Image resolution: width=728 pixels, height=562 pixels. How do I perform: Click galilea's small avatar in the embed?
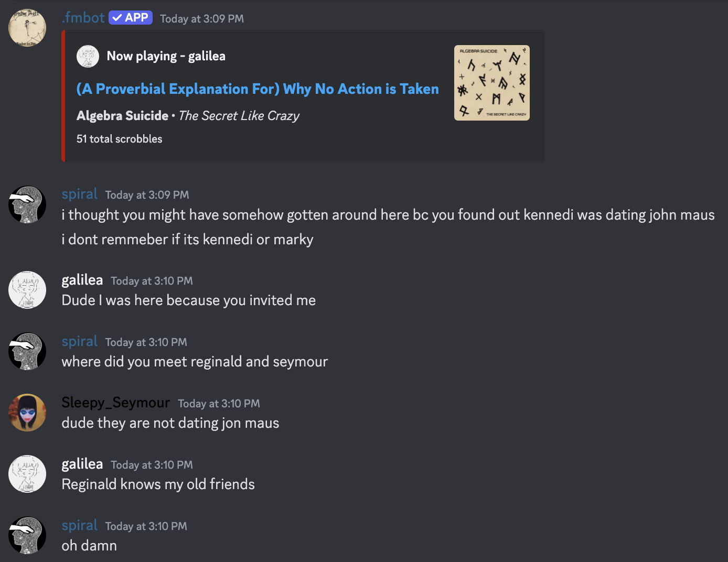click(x=88, y=56)
